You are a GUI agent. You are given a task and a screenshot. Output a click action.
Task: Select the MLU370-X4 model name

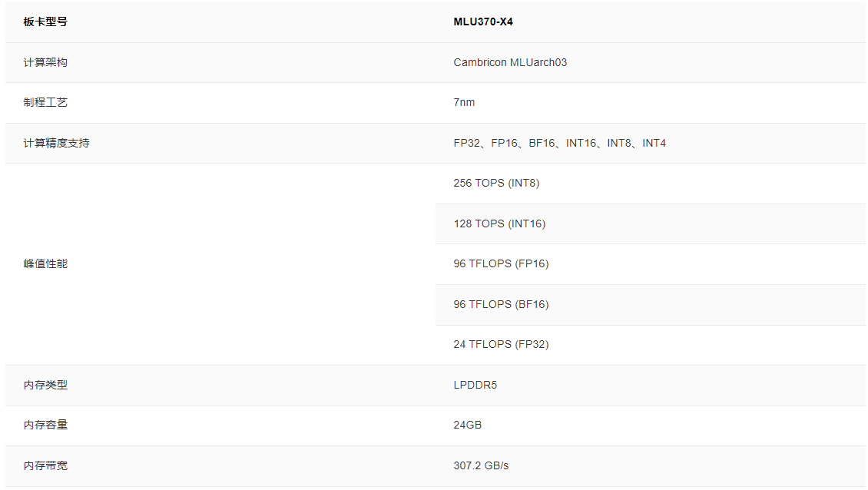tap(483, 22)
